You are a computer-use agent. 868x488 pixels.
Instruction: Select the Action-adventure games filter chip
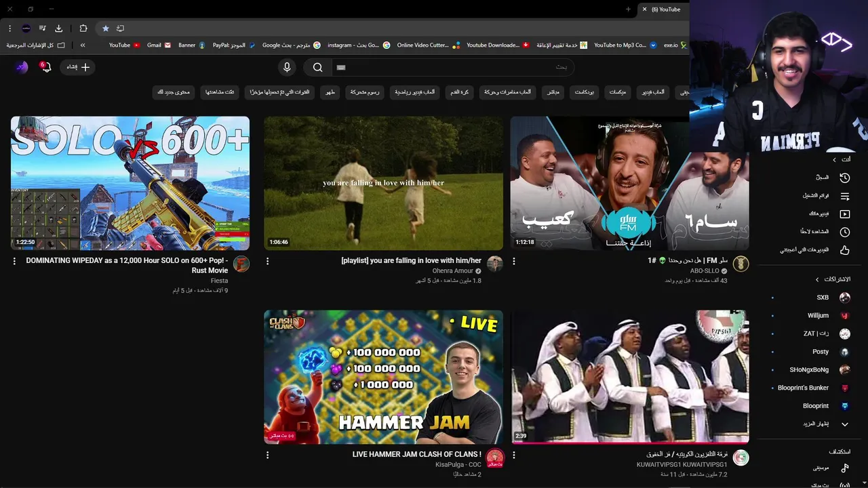[x=508, y=91]
